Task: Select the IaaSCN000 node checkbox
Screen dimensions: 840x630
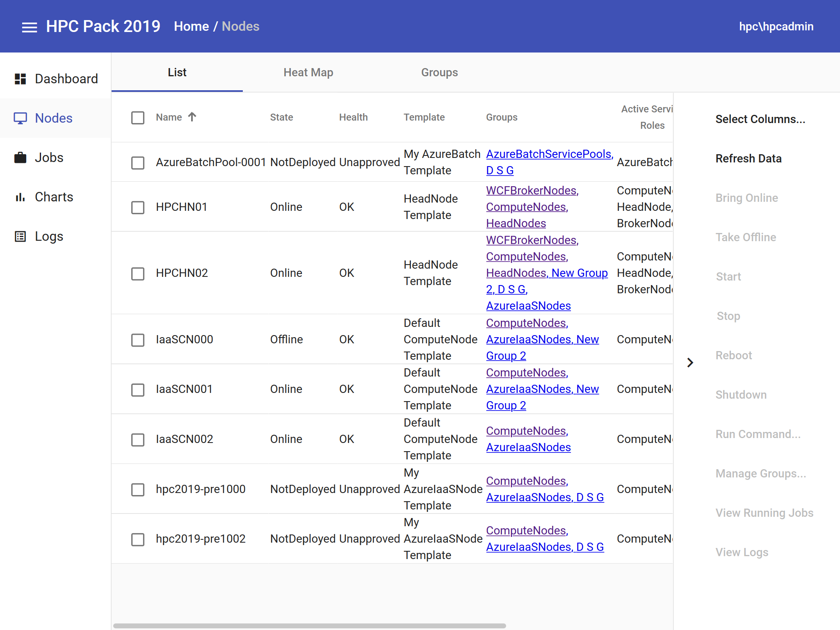Action: (138, 340)
